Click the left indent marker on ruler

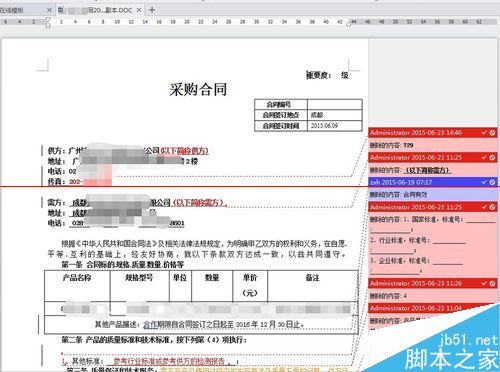48,23
